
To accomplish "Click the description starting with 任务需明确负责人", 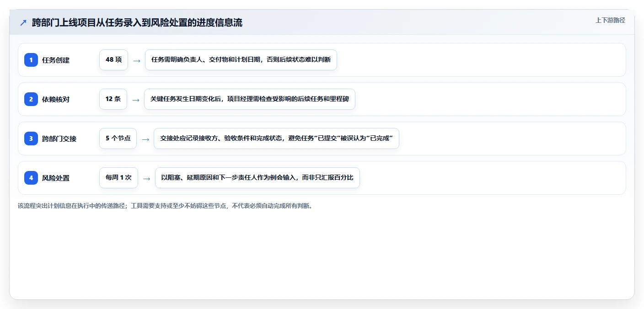I will click(241, 60).
